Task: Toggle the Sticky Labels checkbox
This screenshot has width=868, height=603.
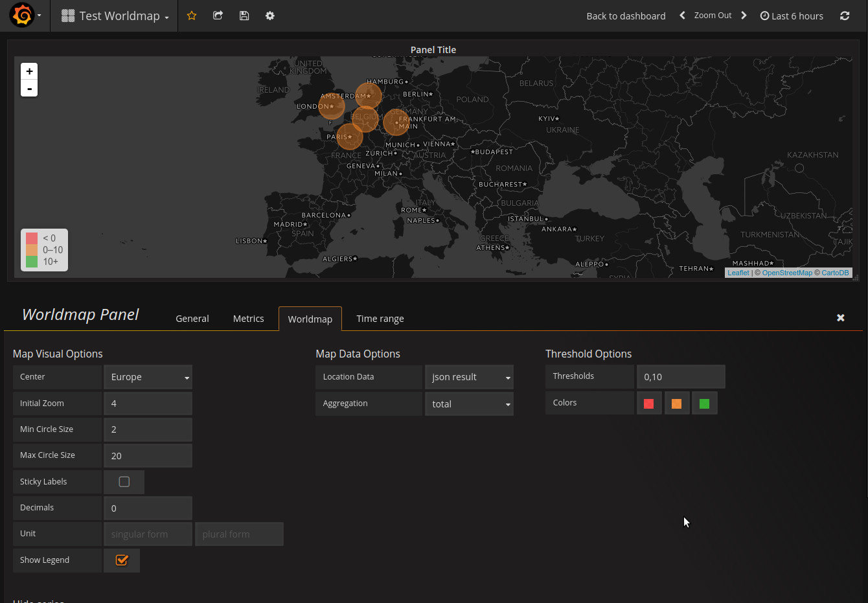Action: (124, 482)
